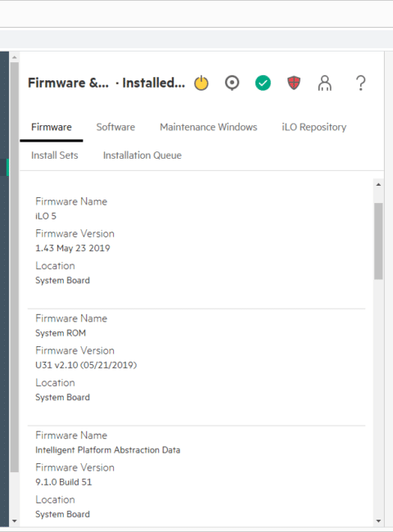Open the iLO Repository tab
This screenshot has height=532, width=393.
click(x=314, y=127)
